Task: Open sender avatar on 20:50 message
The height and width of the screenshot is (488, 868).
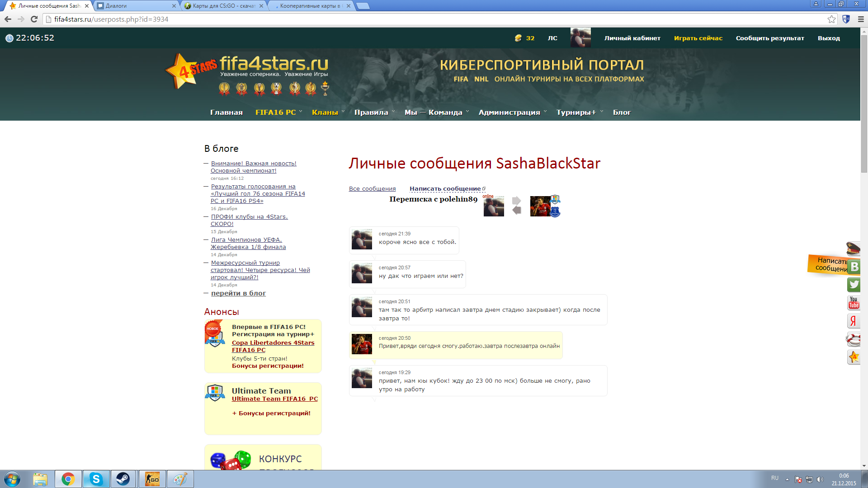Action: 362,344
